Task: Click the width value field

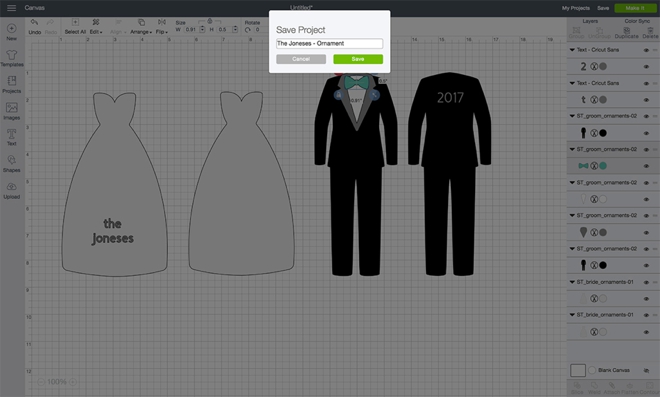Action: (191, 29)
